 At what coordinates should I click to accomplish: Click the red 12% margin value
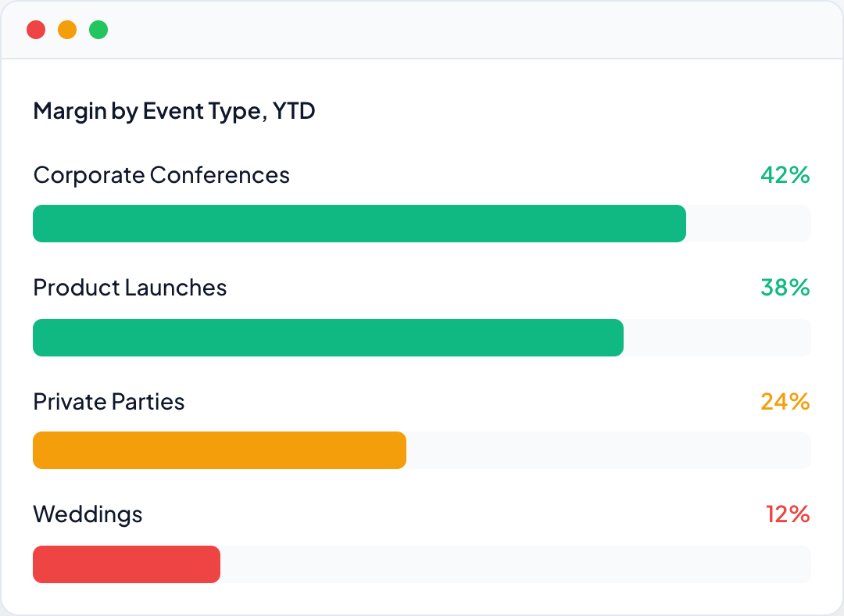click(x=787, y=514)
